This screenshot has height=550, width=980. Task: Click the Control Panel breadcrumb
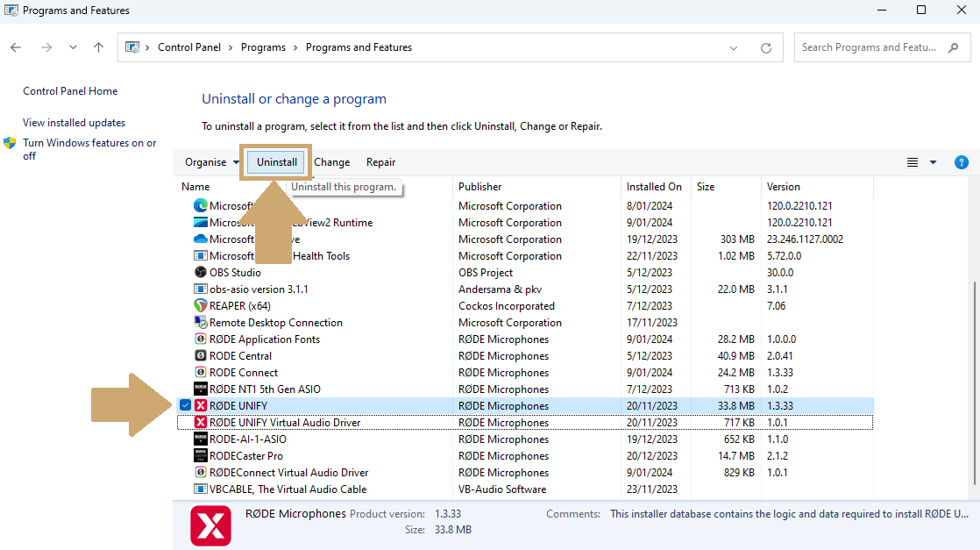(x=188, y=47)
